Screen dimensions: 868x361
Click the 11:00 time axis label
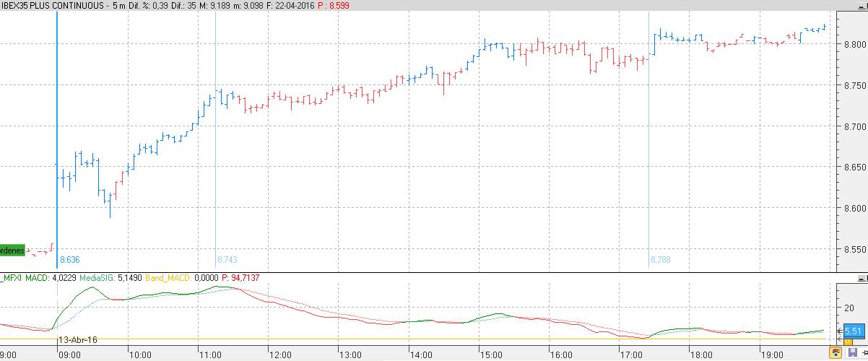pos(209,355)
